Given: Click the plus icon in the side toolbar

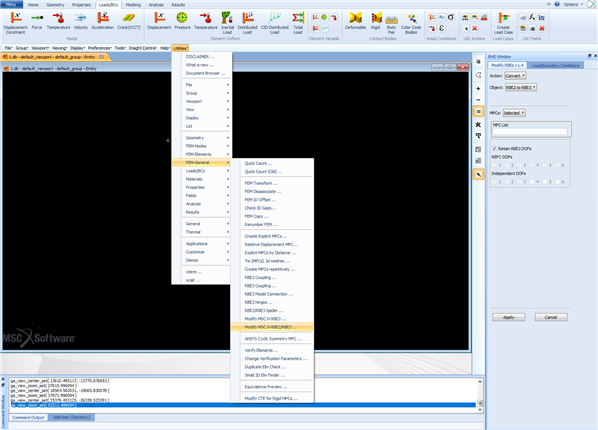Looking at the screenshot, I should pyautogui.click(x=479, y=89).
